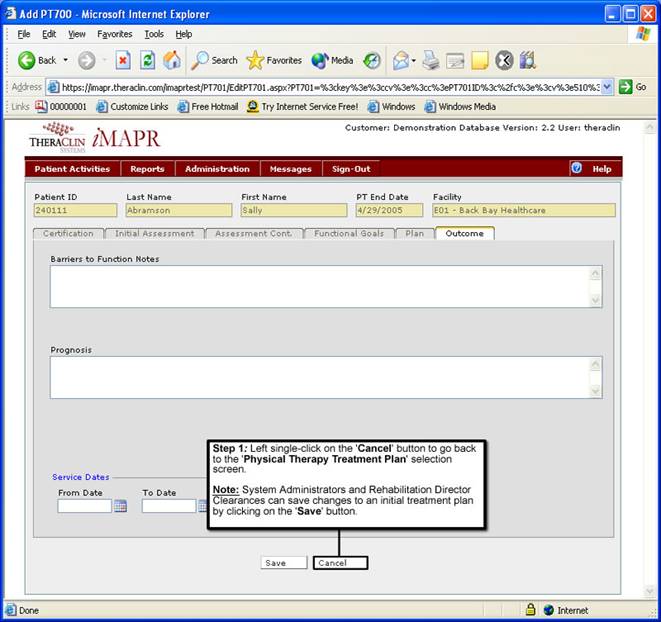This screenshot has height=622, width=661.
Task: Open the Search toolbar button
Action: 214,60
